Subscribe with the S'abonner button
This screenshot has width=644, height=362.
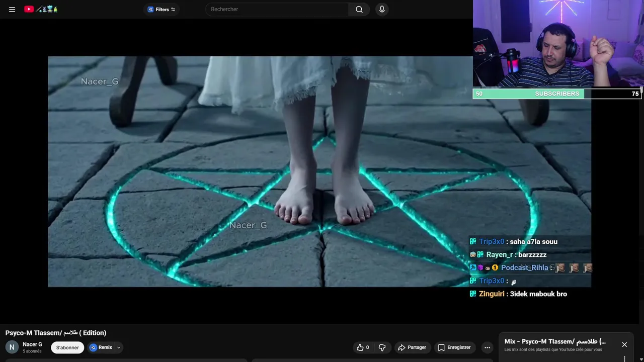point(67,347)
